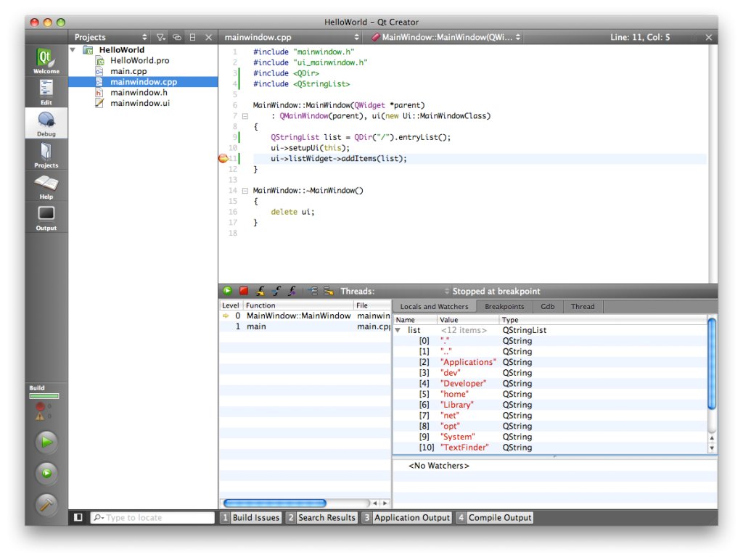Click the Value column header in Locals
Screen dimensions: 743x560
[x=468, y=320]
